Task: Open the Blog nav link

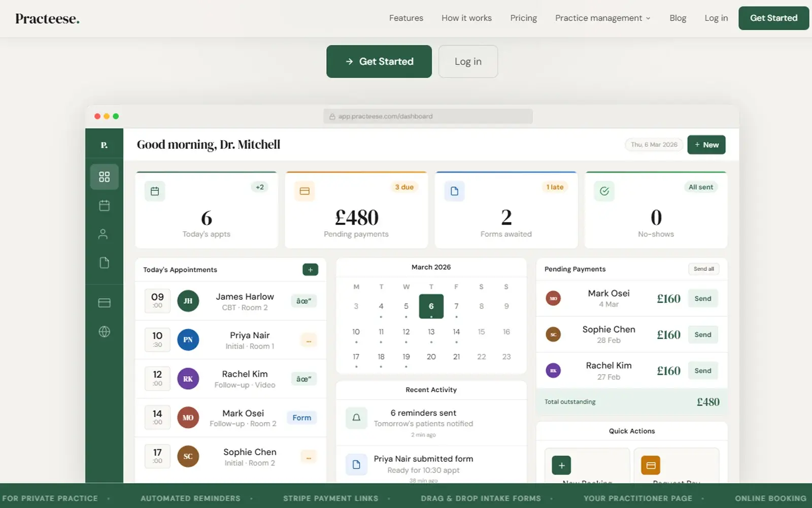Action: [678, 18]
